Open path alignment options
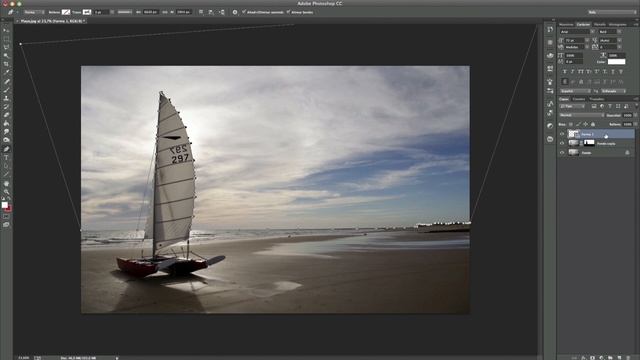Screen dimensions: 640x360 coord(211,12)
